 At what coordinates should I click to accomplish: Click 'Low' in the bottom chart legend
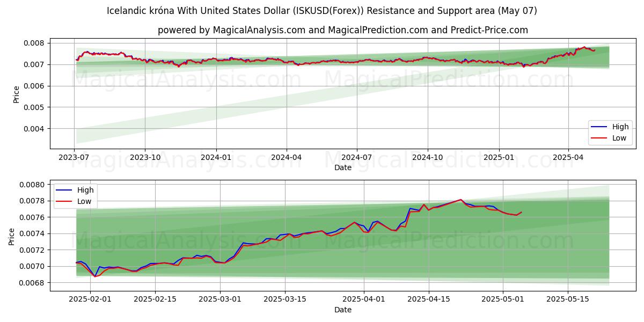click(84, 201)
